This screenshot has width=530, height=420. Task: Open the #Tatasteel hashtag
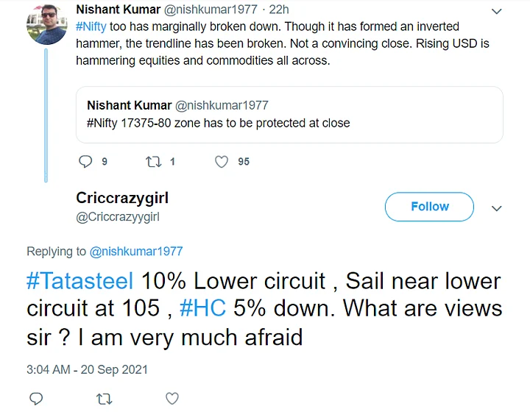(x=79, y=281)
